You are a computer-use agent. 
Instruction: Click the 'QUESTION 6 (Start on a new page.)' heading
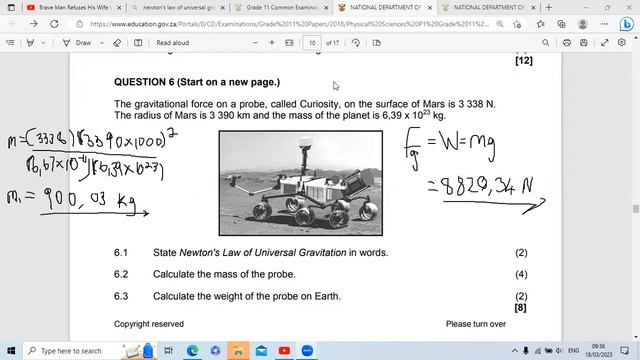(197, 82)
